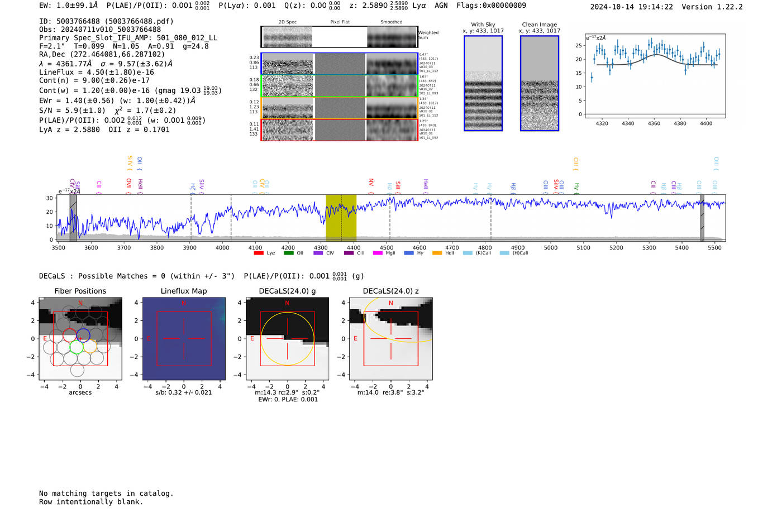This screenshot has width=782, height=532.
Task: Click the s/b: 0.32 +/- 0.021 caption
Action: point(184,392)
